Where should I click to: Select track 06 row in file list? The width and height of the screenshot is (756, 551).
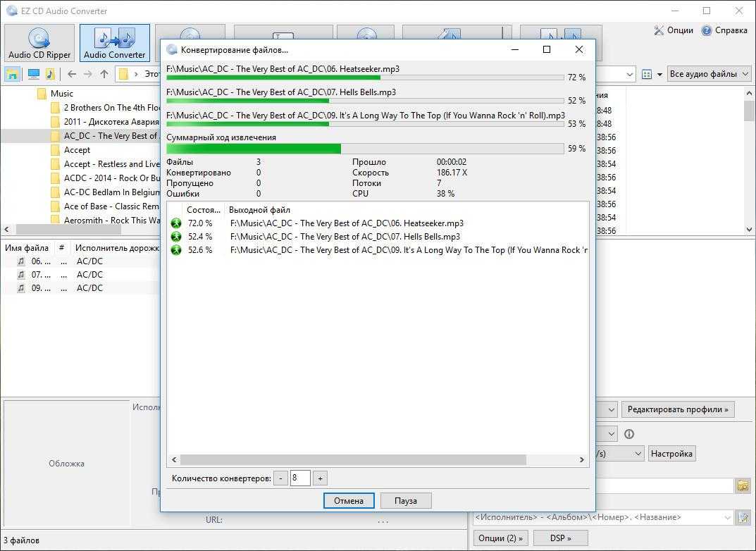point(81,261)
